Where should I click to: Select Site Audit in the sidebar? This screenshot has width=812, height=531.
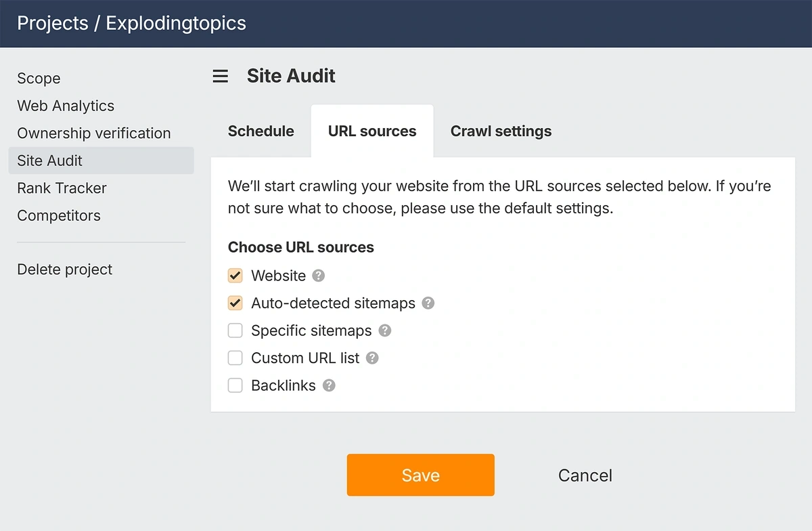point(101,161)
